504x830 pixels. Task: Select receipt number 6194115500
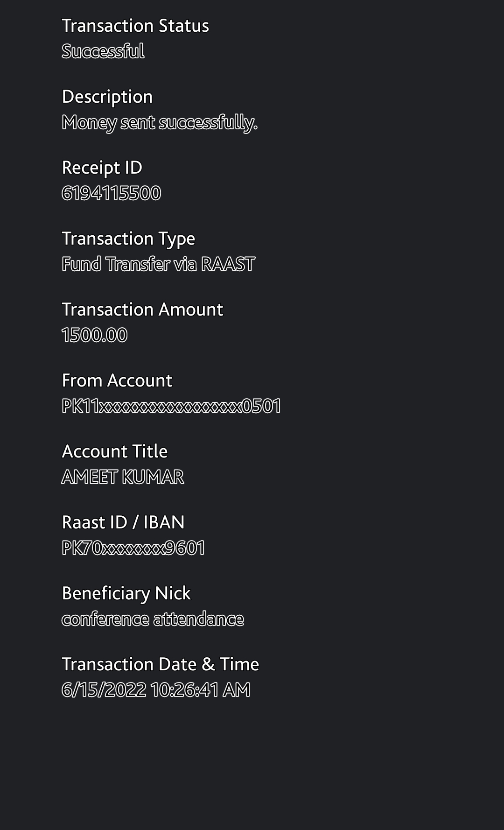tap(111, 193)
